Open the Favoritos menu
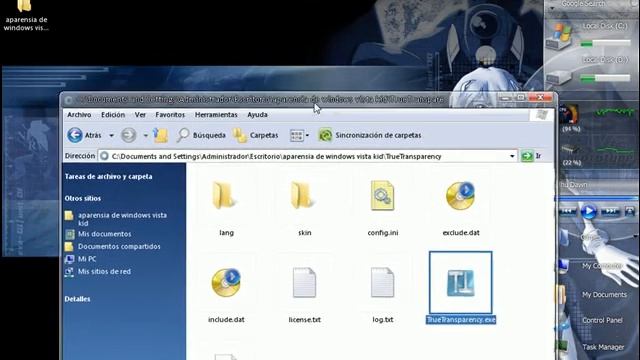This screenshot has height=360, width=640. (170, 115)
